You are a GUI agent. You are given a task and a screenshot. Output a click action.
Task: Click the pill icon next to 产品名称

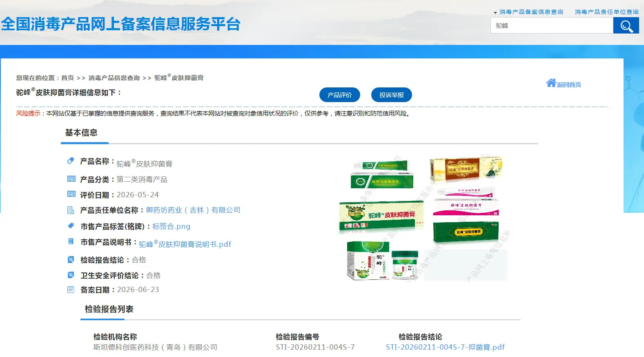point(71,161)
